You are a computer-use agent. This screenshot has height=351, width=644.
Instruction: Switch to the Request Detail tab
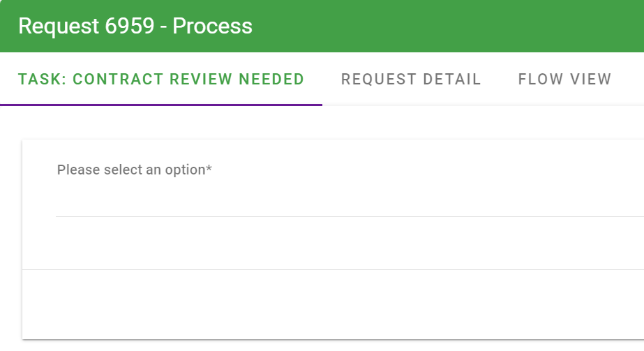pos(411,80)
